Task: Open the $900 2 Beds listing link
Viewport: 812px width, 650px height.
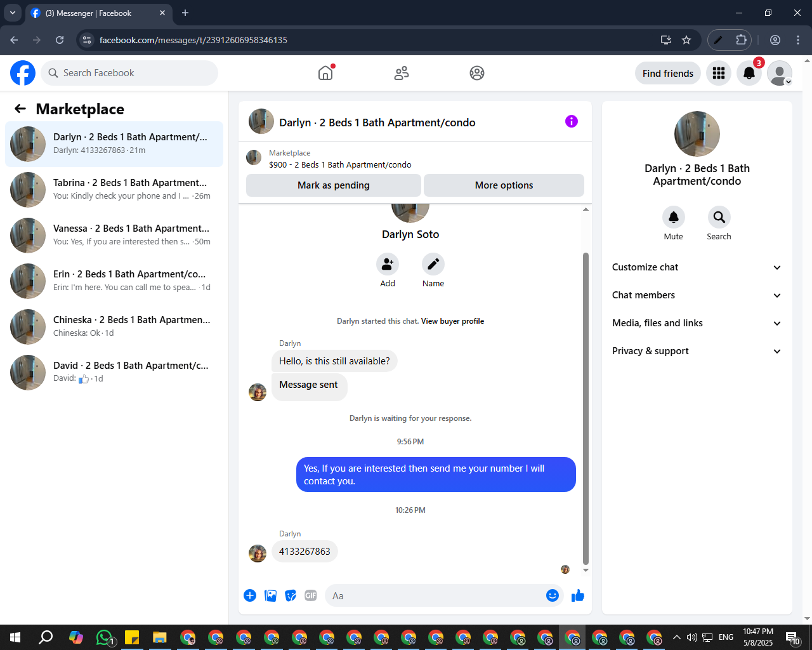Action: [340, 164]
